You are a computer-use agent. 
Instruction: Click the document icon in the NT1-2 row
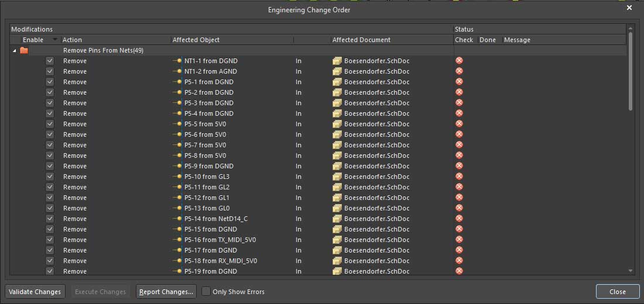337,71
